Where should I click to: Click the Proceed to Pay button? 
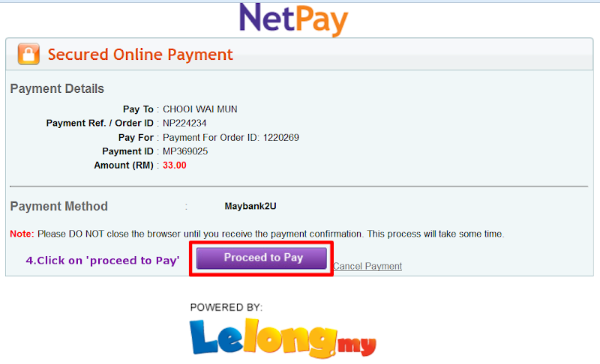pos(262,258)
